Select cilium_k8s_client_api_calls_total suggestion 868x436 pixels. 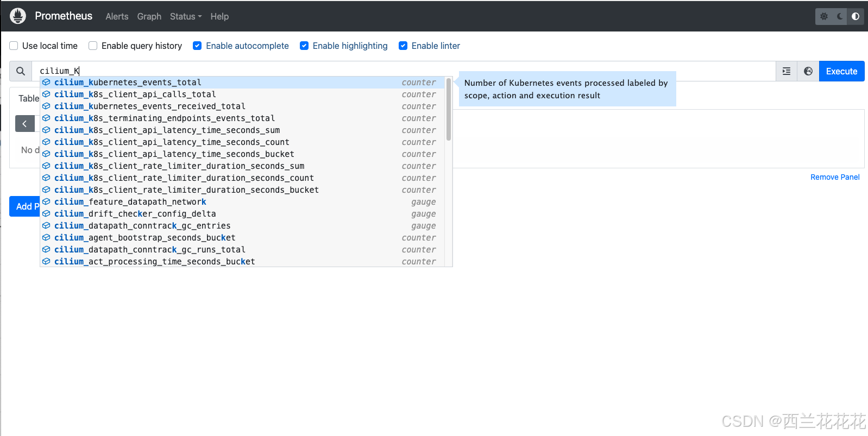(x=243, y=94)
